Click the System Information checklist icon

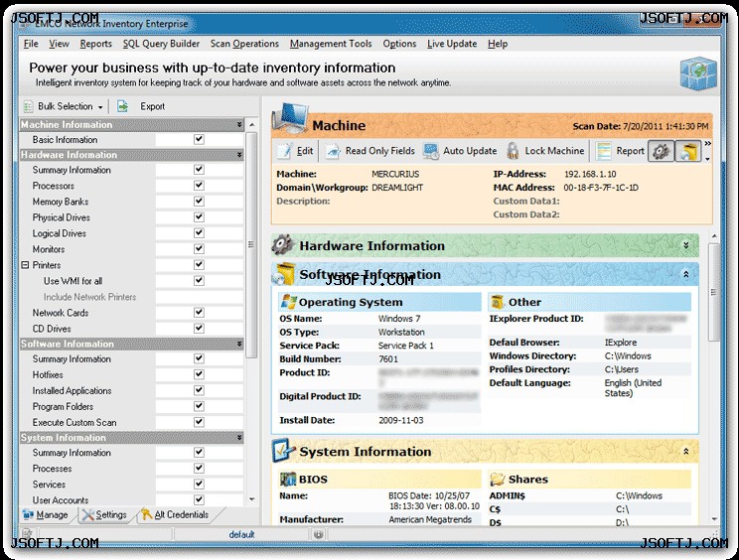pos(284,451)
